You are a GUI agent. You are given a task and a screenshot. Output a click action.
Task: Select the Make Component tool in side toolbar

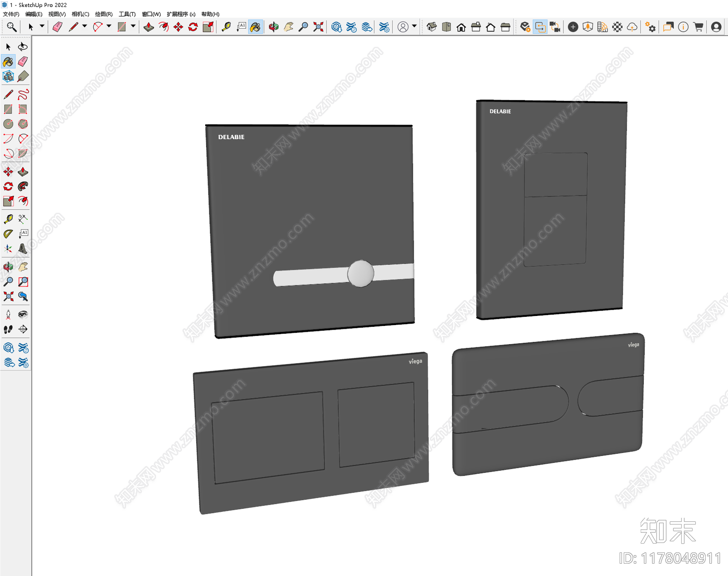8,76
